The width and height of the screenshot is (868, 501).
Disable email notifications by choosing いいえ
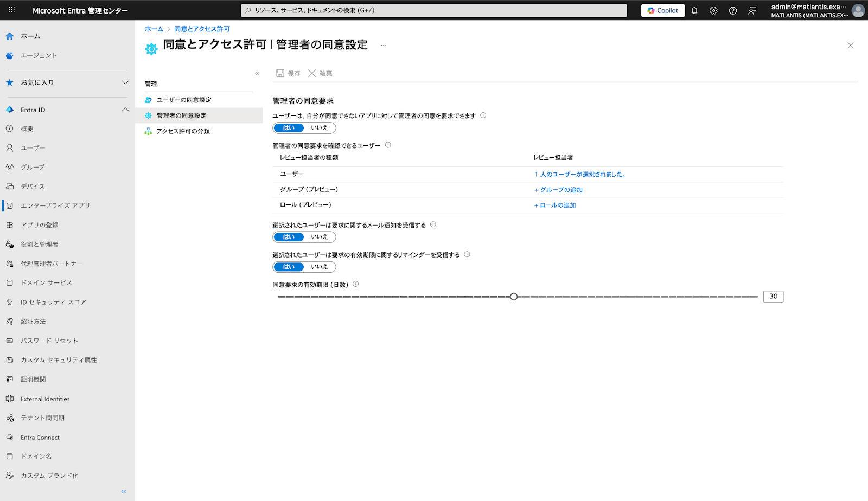320,237
